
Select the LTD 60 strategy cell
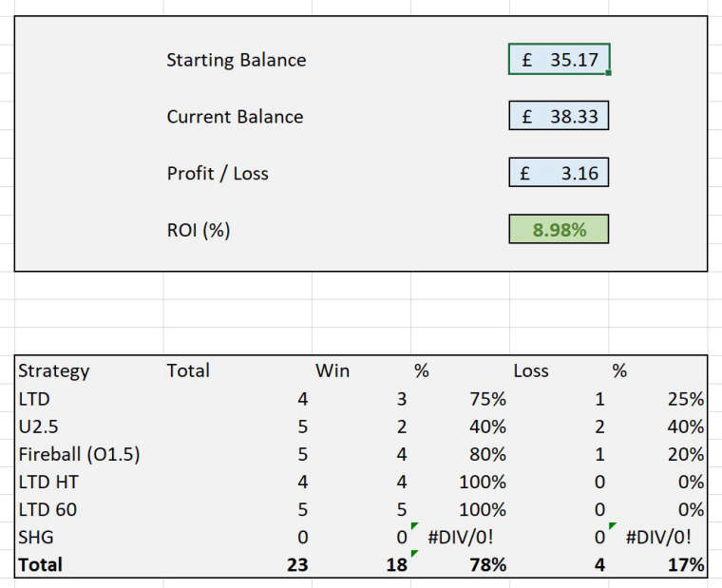point(47,509)
